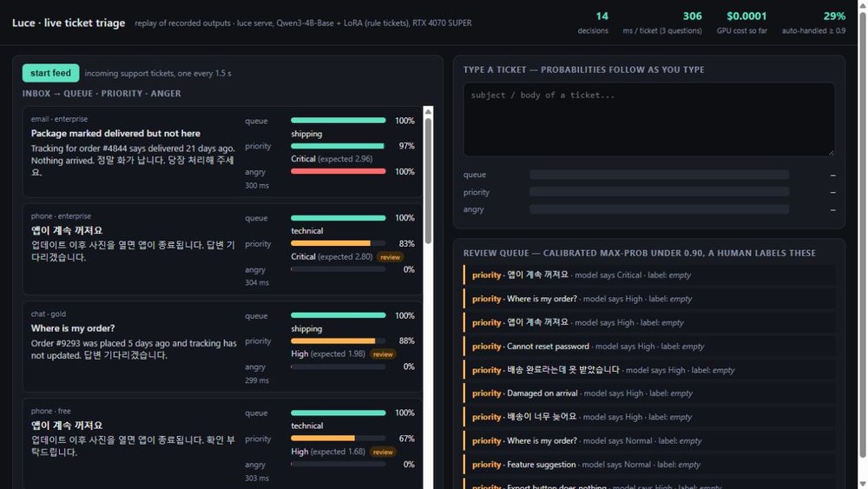Image resolution: width=868 pixels, height=489 pixels.
Task: Click the page vertical scrollbar thumb
Action: tap(863, 234)
